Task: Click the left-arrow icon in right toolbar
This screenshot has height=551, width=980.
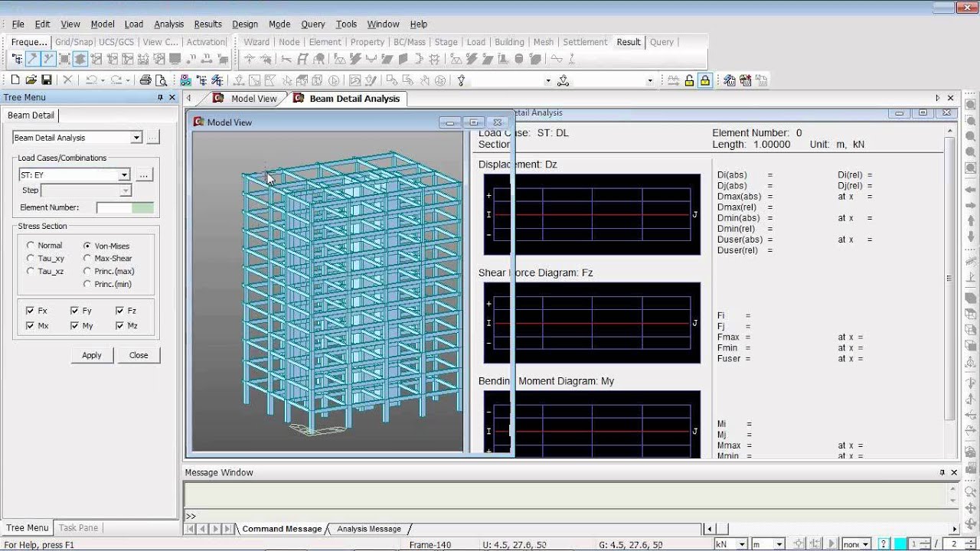Action: tap(971, 190)
